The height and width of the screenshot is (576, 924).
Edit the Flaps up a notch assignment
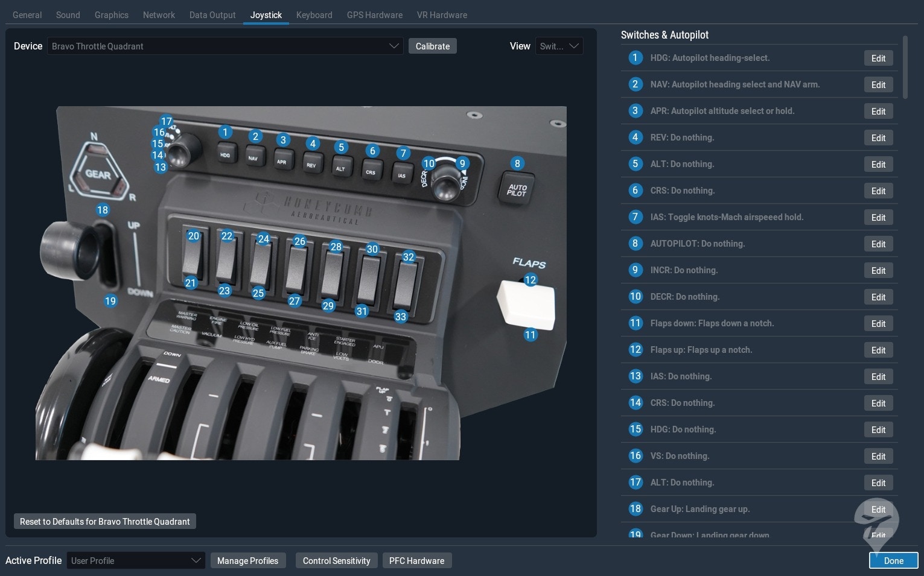coord(878,350)
